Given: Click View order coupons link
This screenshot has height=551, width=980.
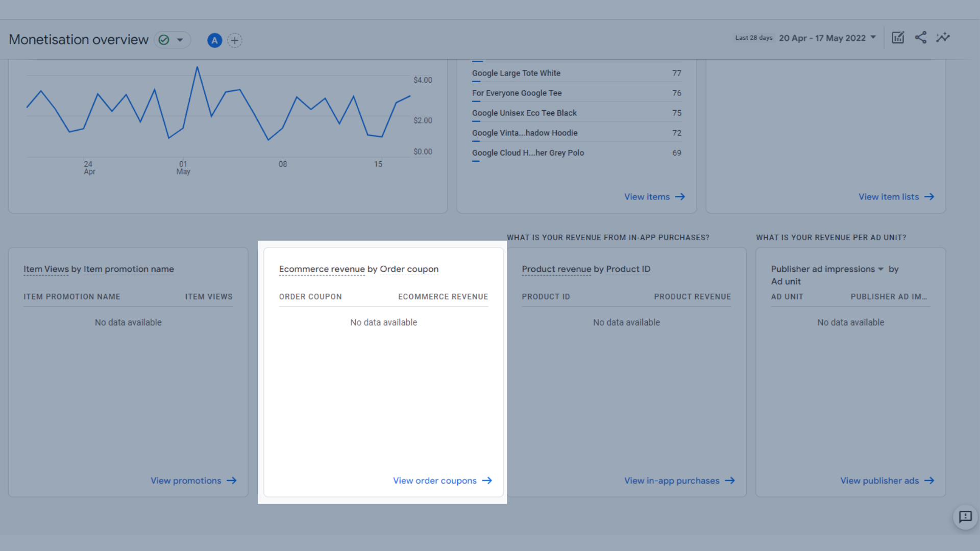Looking at the screenshot, I should click(442, 481).
